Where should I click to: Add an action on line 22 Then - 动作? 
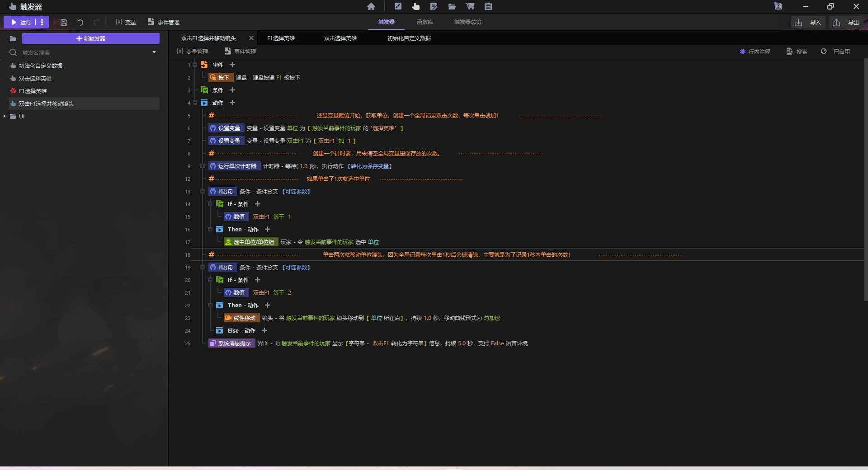[268, 305]
